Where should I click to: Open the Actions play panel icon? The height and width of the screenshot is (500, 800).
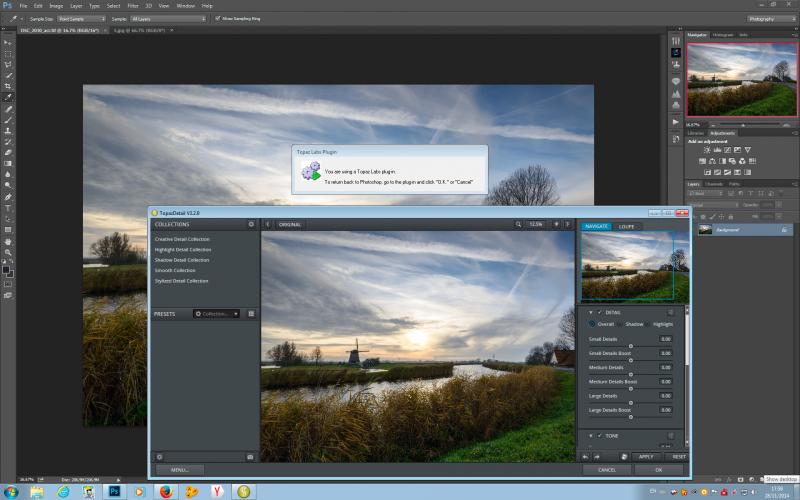[x=676, y=122]
